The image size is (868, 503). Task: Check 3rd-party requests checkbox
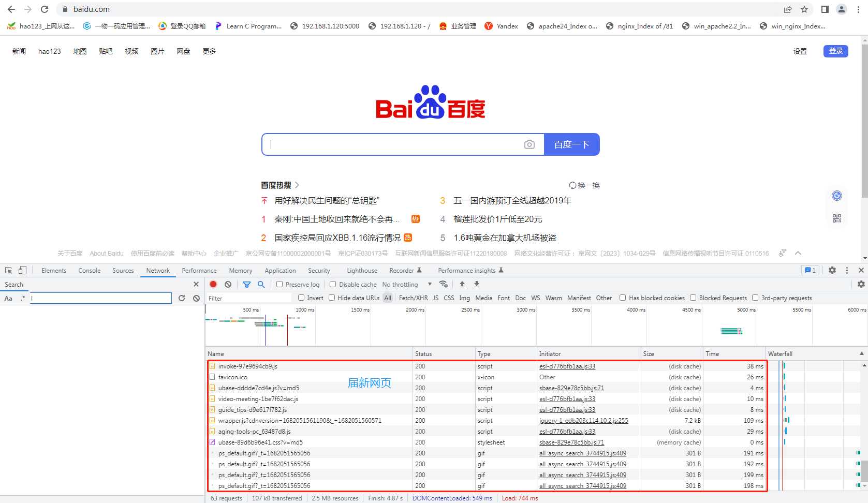coord(755,298)
